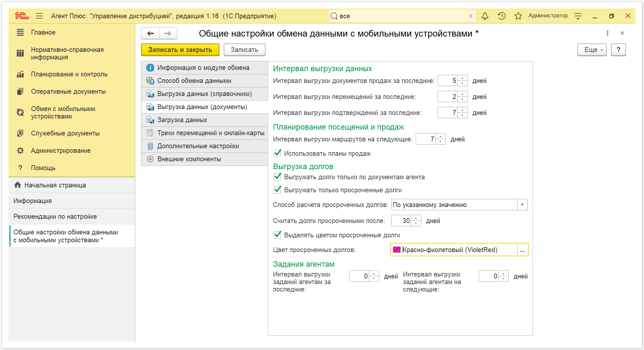
Task: Click the Администратор user label
Action: pyautogui.click(x=548, y=16)
